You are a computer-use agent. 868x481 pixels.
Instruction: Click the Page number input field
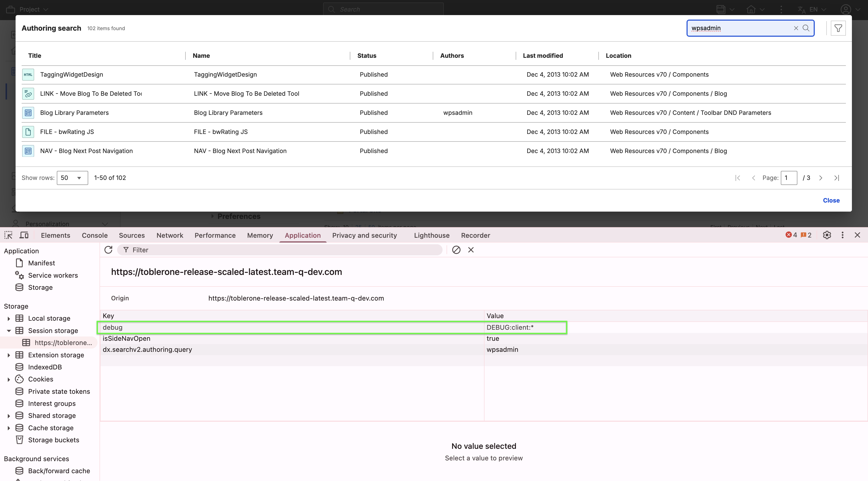[x=789, y=178]
